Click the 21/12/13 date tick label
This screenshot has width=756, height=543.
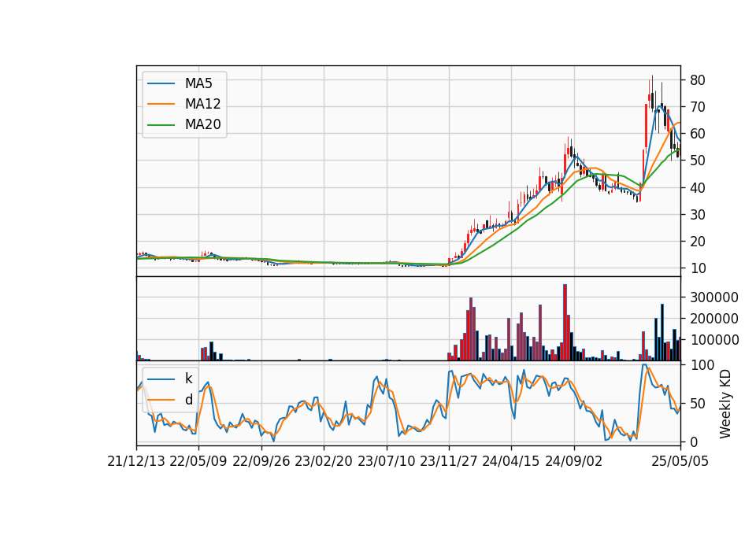click(x=136, y=462)
